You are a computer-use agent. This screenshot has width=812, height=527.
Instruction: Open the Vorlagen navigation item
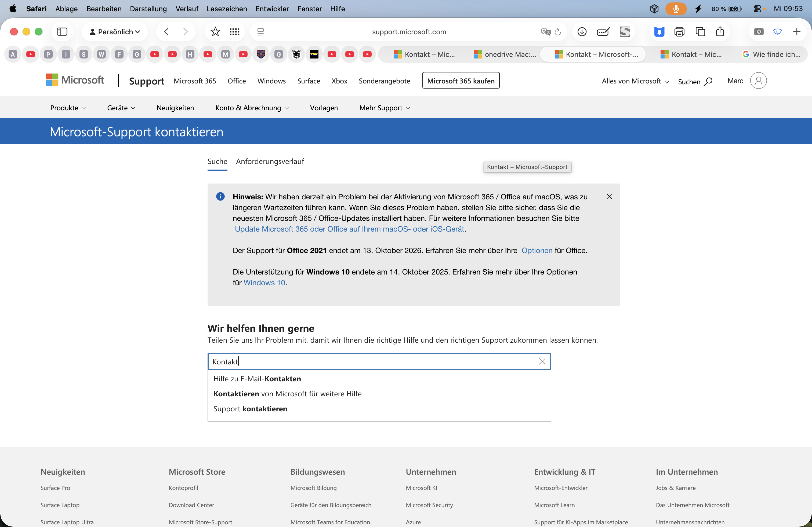(x=324, y=108)
